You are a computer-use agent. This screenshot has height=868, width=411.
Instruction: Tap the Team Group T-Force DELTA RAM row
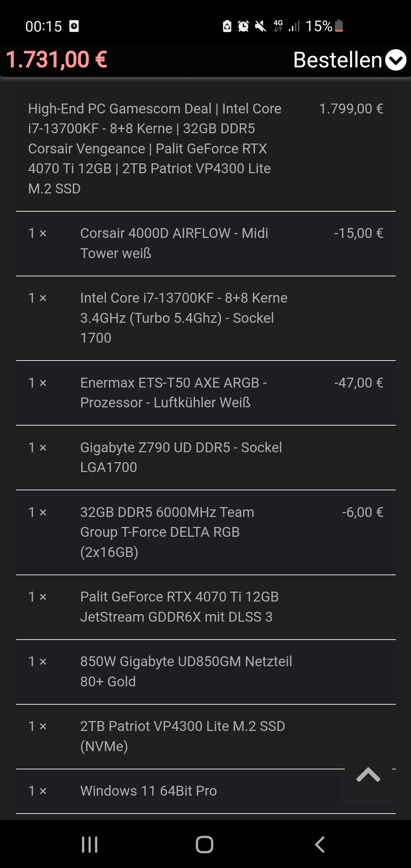(x=167, y=532)
